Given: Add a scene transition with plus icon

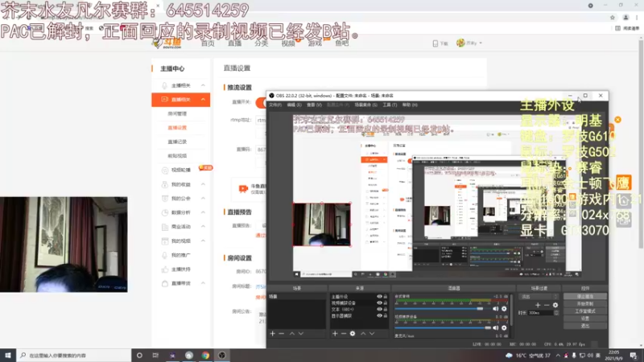Looking at the screenshot, I should [538, 305].
